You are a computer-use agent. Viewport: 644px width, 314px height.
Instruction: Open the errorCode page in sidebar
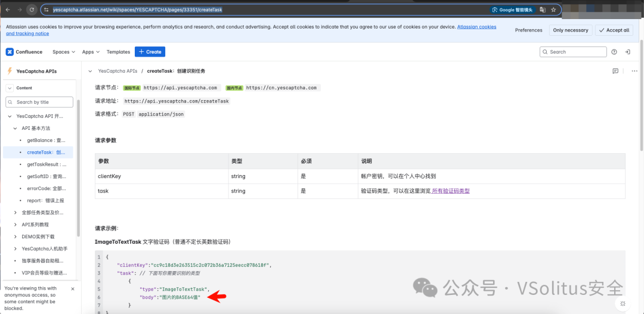pyautogui.click(x=46, y=188)
